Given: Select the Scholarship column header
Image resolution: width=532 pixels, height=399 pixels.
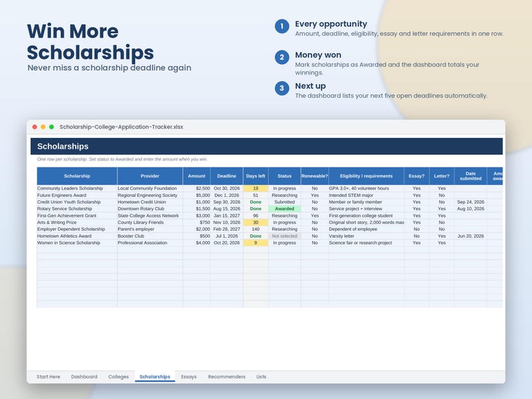Looking at the screenshot, I should (x=77, y=176).
